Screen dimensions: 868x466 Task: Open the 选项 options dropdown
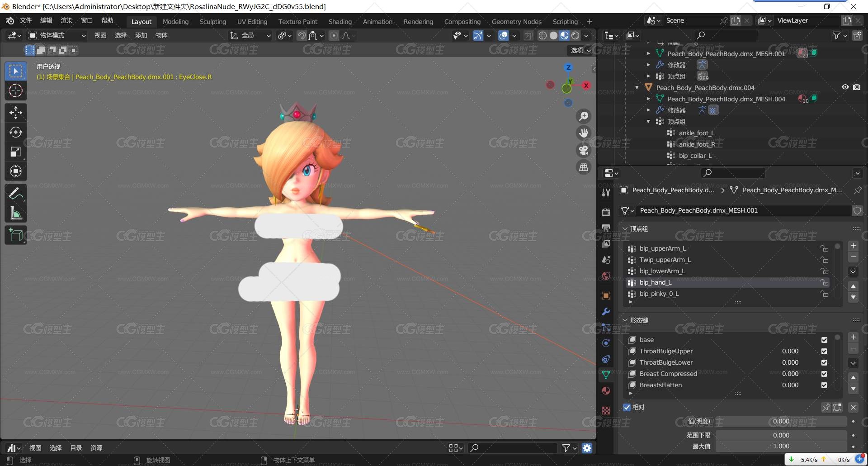click(580, 50)
